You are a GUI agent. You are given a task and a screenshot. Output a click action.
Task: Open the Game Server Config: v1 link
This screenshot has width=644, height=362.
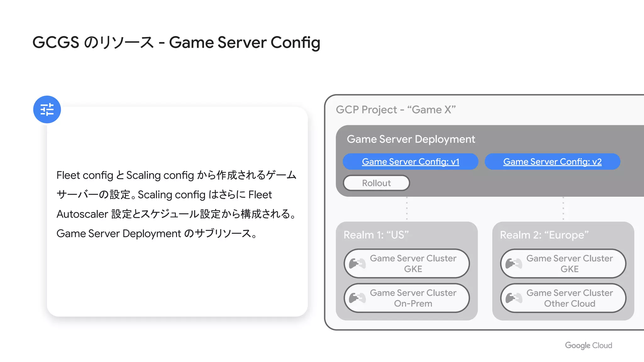click(x=410, y=162)
